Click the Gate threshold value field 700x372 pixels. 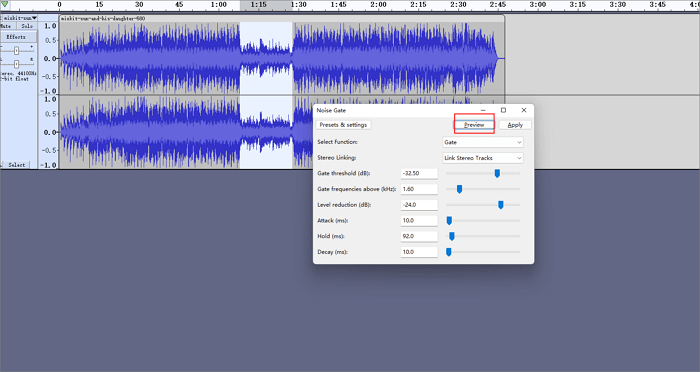click(x=419, y=173)
